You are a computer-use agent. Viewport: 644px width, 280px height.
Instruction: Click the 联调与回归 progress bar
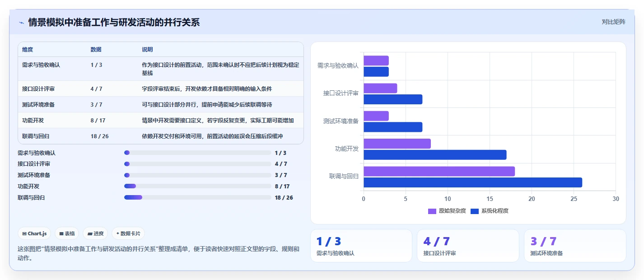[x=197, y=197]
